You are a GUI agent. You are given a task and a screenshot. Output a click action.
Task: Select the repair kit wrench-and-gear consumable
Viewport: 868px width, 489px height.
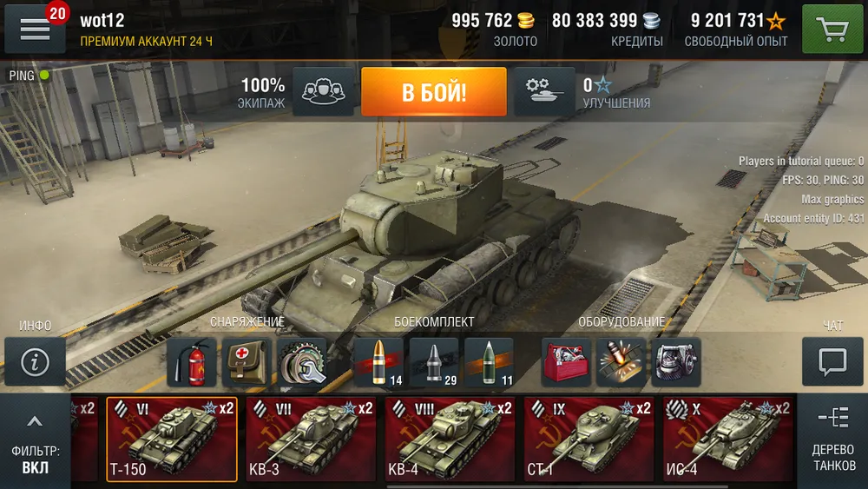302,362
